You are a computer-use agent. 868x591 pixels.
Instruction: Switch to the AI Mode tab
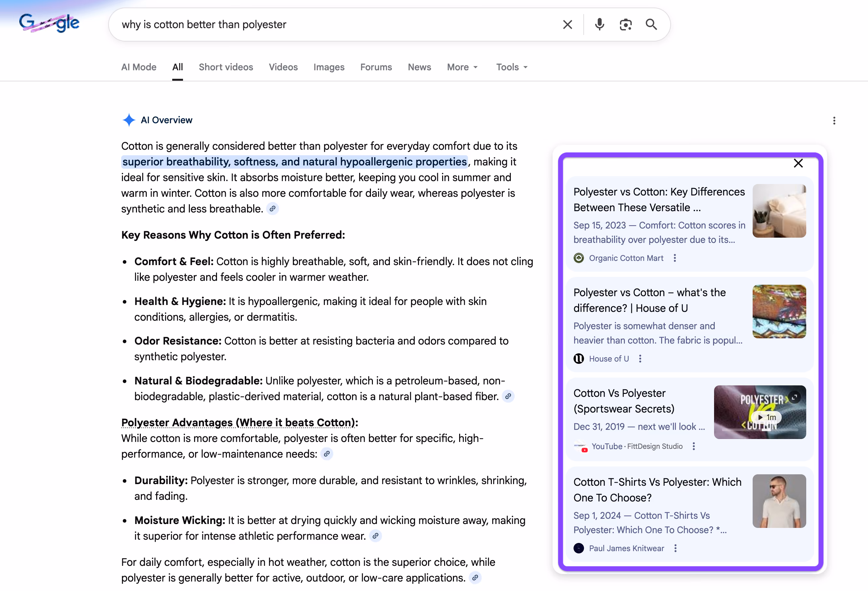pos(139,67)
